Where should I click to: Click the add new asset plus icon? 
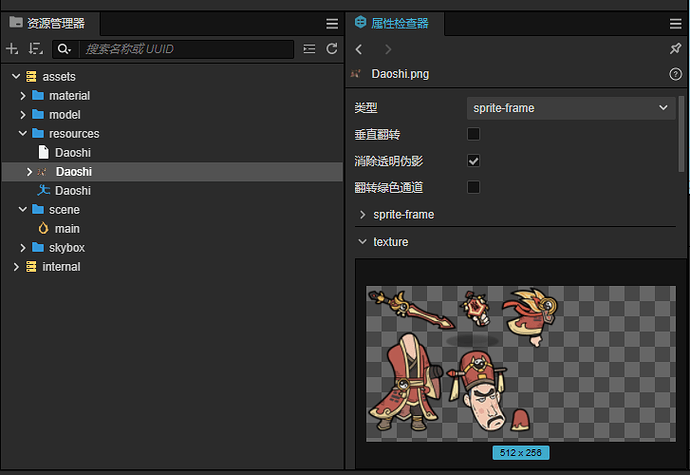coord(12,49)
